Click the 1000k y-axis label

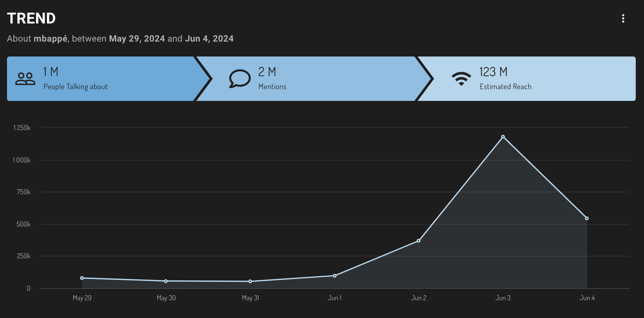[x=22, y=160]
